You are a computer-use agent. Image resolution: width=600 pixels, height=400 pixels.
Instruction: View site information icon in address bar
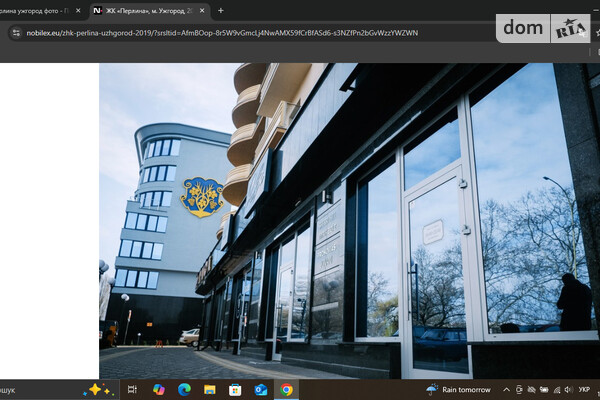coord(15,32)
